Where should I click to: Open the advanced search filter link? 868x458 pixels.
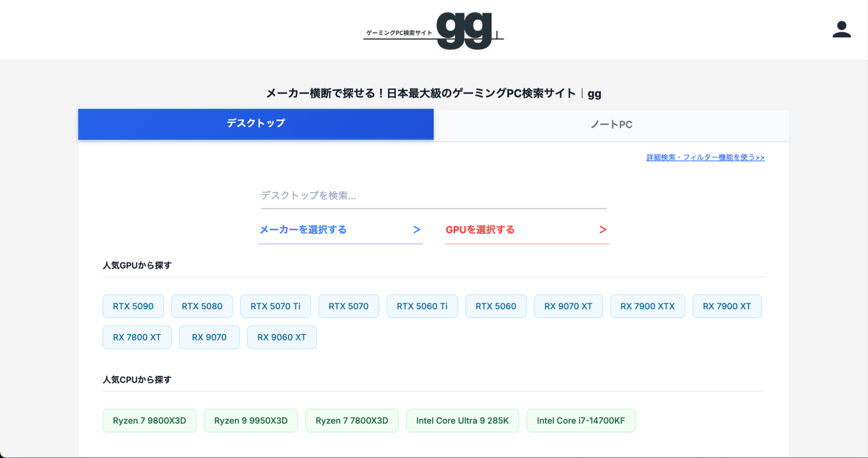pos(705,157)
